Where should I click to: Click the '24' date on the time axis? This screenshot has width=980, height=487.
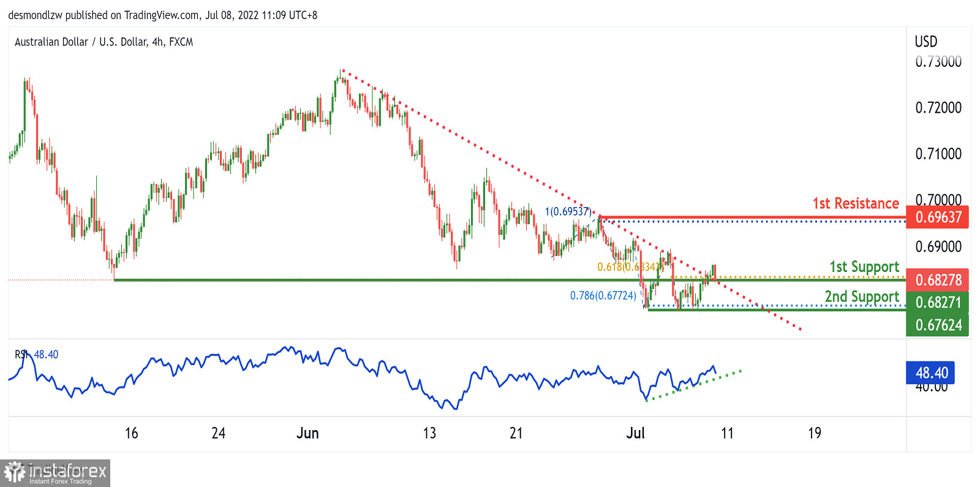pyautogui.click(x=218, y=433)
